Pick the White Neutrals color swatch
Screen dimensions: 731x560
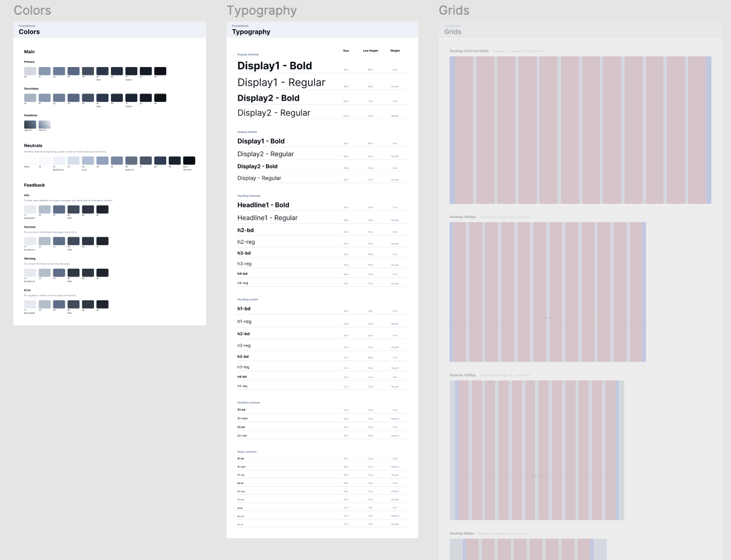click(30, 161)
